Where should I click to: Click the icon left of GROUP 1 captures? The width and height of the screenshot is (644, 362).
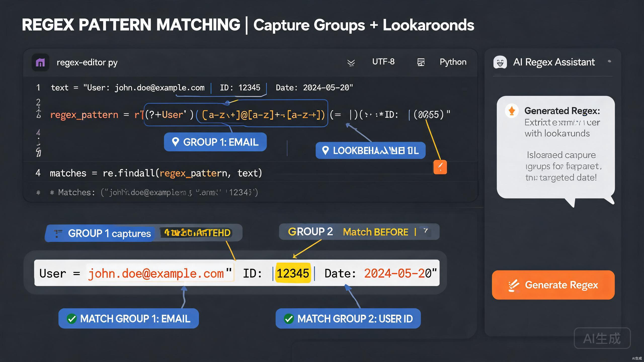pos(58,233)
